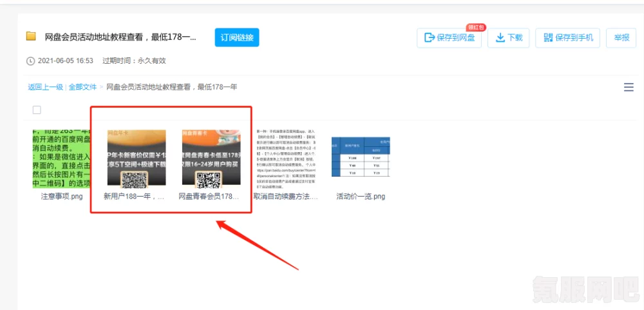Click the 过期时间：永久有效 text
This screenshot has height=310, width=644.
coord(135,61)
